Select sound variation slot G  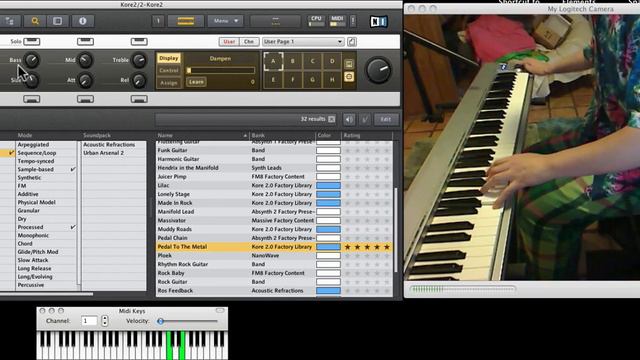(313, 80)
